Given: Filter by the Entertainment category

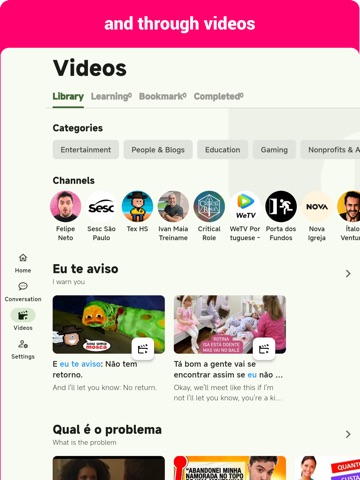Looking at the screenshot, I should pos(86,150).
